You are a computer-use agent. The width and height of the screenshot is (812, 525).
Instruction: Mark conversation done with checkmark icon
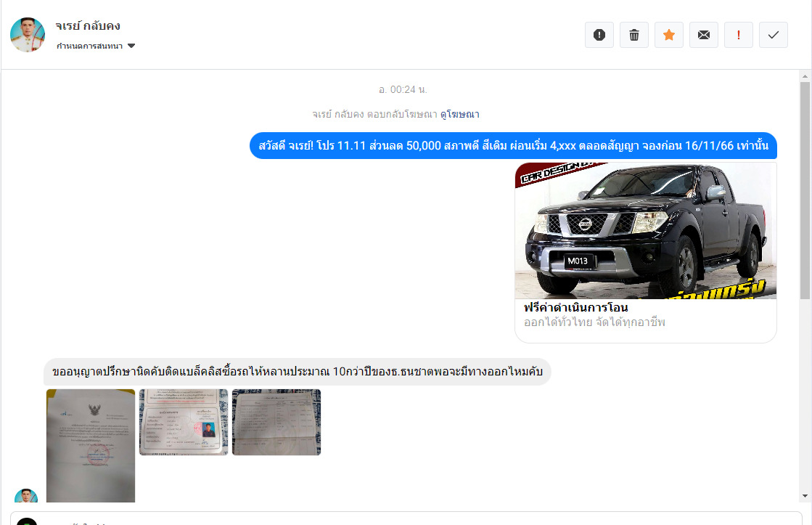click(773, 35)
